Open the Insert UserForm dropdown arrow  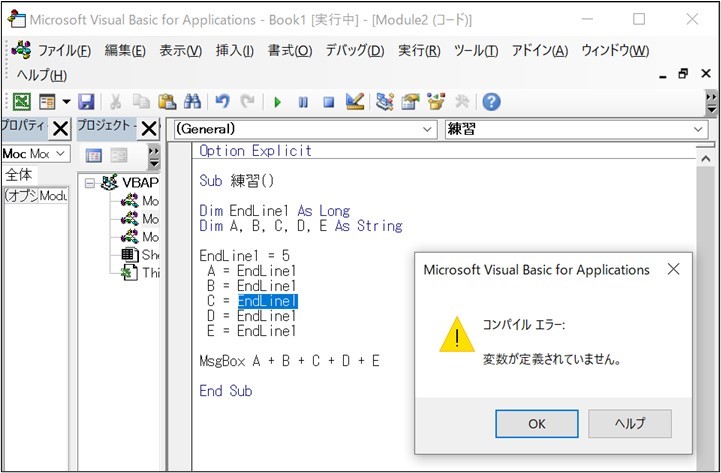click(66, 102)
